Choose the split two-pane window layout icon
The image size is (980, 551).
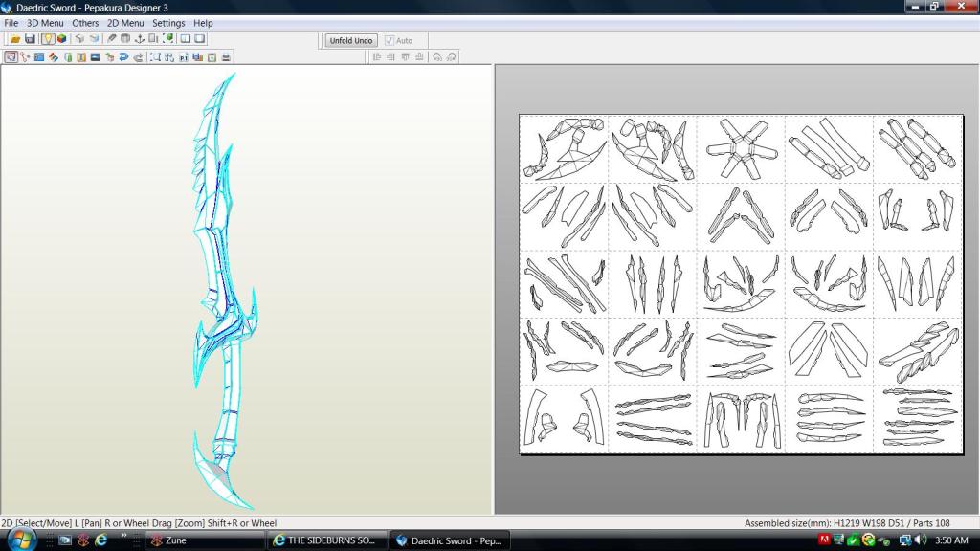pos(186,38)
